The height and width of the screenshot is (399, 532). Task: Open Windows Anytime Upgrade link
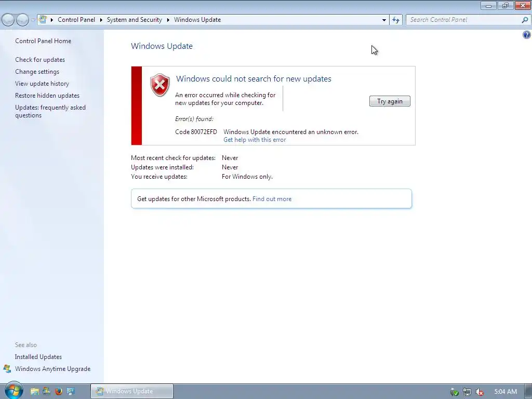[x=52, y=369]
